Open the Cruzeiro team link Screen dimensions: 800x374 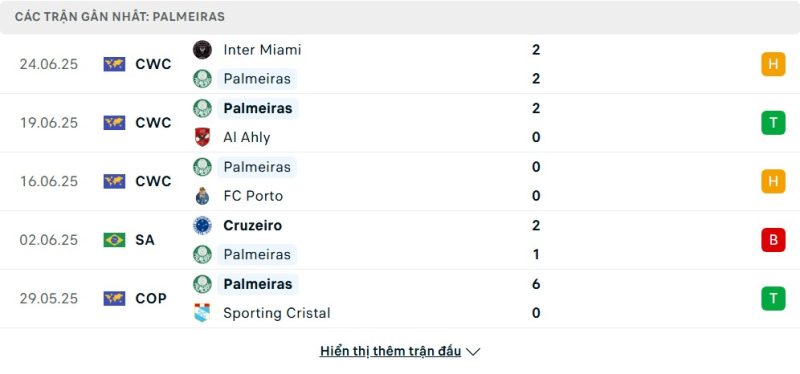click(x=253, y=225)
